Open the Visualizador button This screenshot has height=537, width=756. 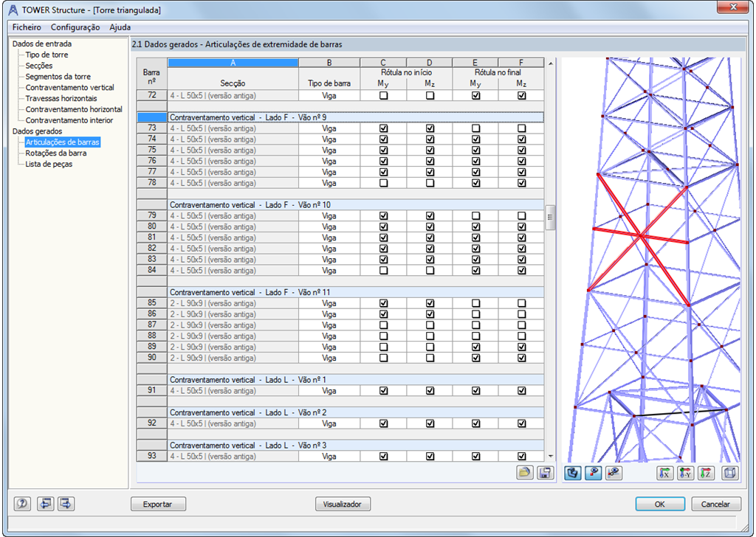343,505
